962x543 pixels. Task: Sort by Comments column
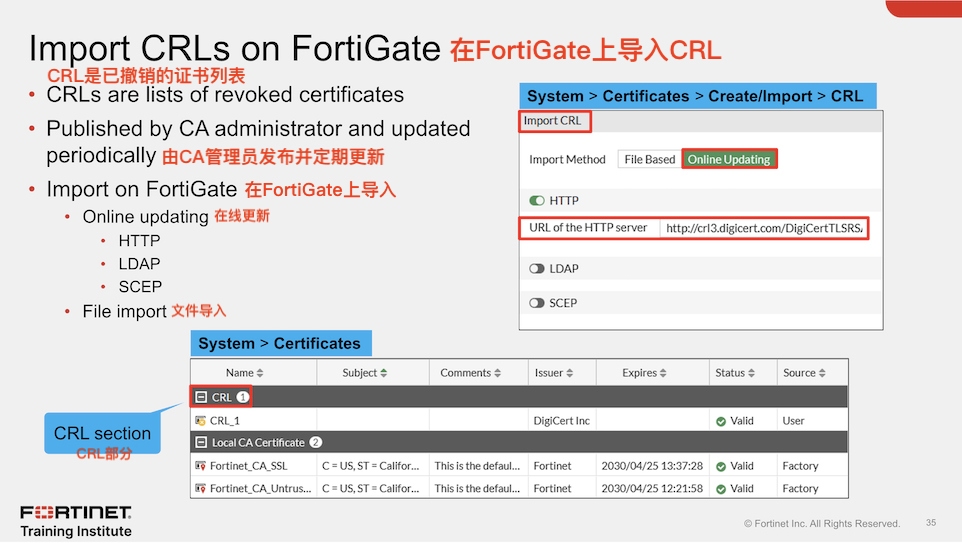pyautogui.click(x=471, y=373)
